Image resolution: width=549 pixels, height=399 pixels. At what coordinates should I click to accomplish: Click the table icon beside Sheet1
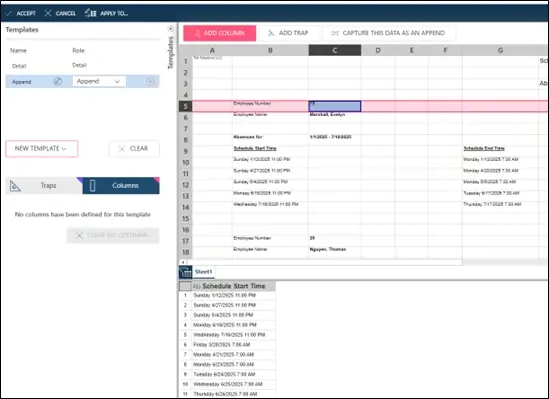coord(186,272)
